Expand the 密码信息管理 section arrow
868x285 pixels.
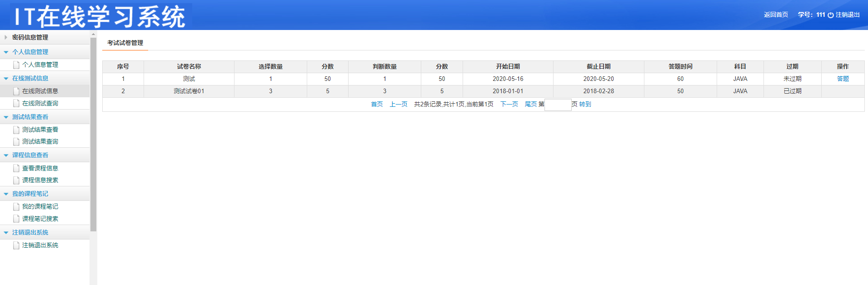(6, 37)
